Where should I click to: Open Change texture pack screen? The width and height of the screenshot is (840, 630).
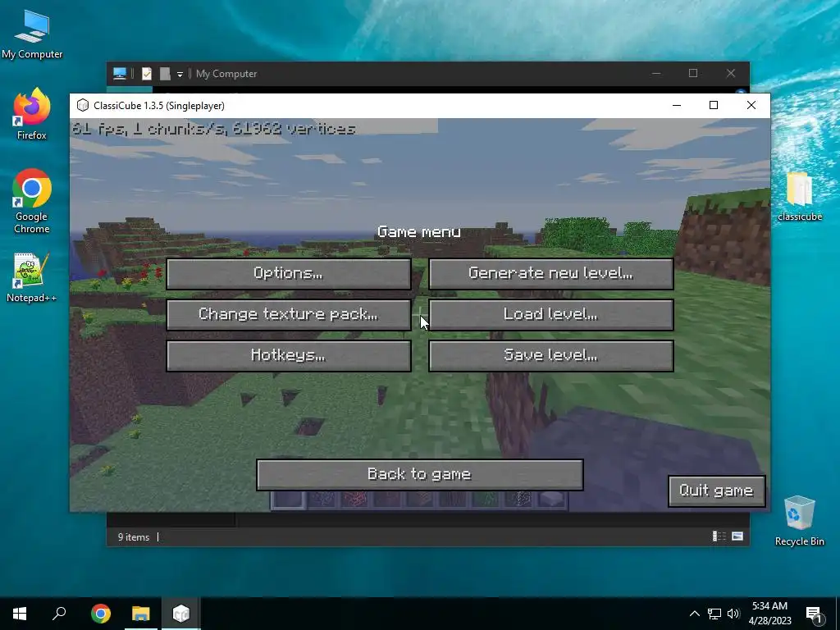pos(289,314)
